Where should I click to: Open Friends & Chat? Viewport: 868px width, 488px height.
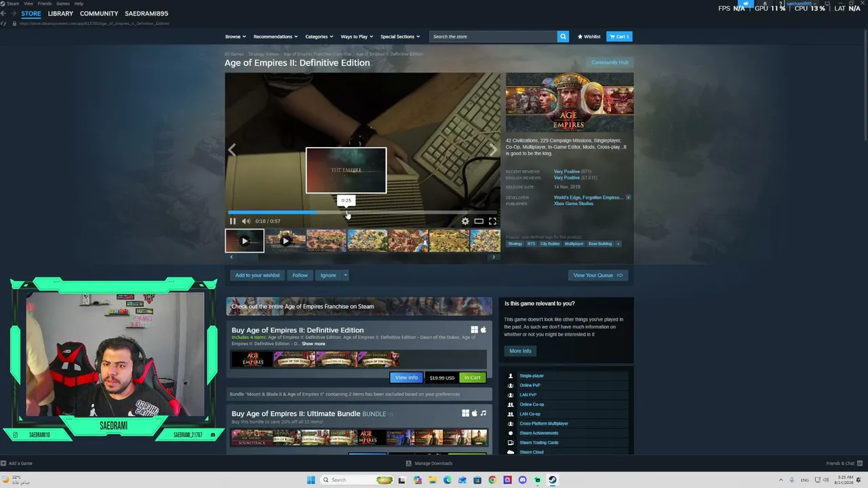click(x=843, y=464)
